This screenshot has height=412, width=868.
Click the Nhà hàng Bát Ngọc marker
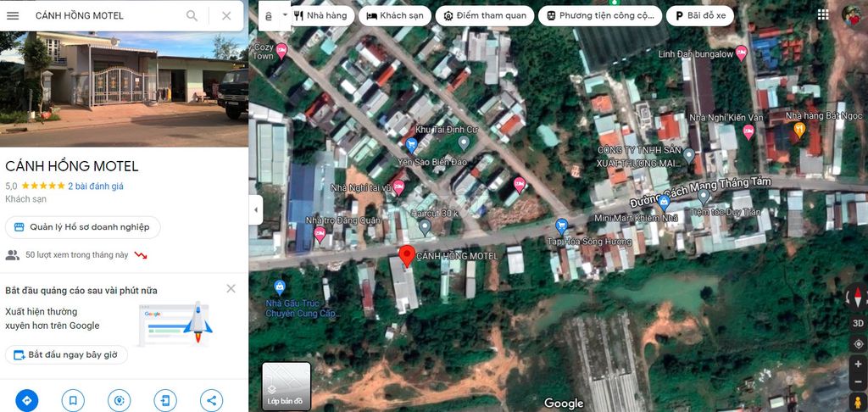tap(799, 130)
